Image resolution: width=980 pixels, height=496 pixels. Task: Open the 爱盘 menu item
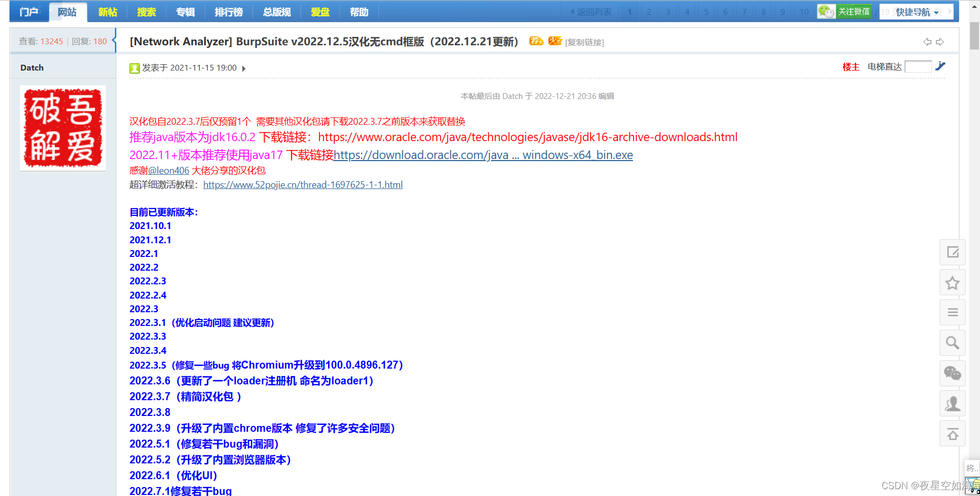pos(320,12)
